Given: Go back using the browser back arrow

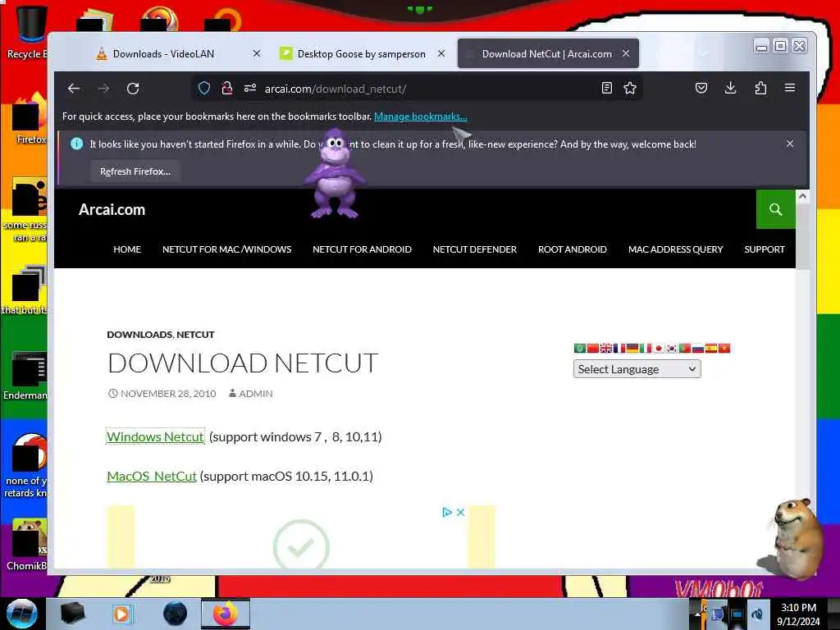Looking at the screenshot, I should 74,89.
